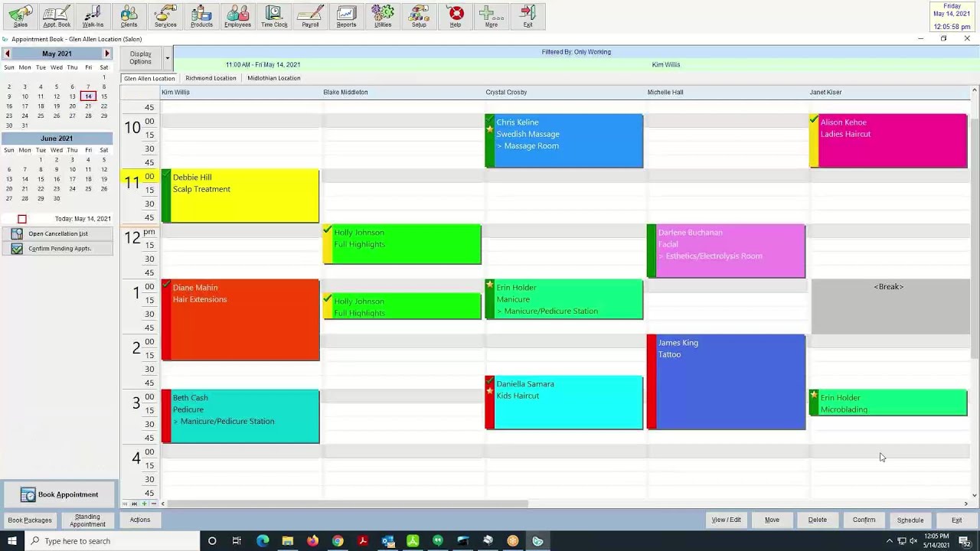Viewport: 980px width, 551px height.
Task: Open the Appt. Book toolbar icon
Action: click(56, 16)
